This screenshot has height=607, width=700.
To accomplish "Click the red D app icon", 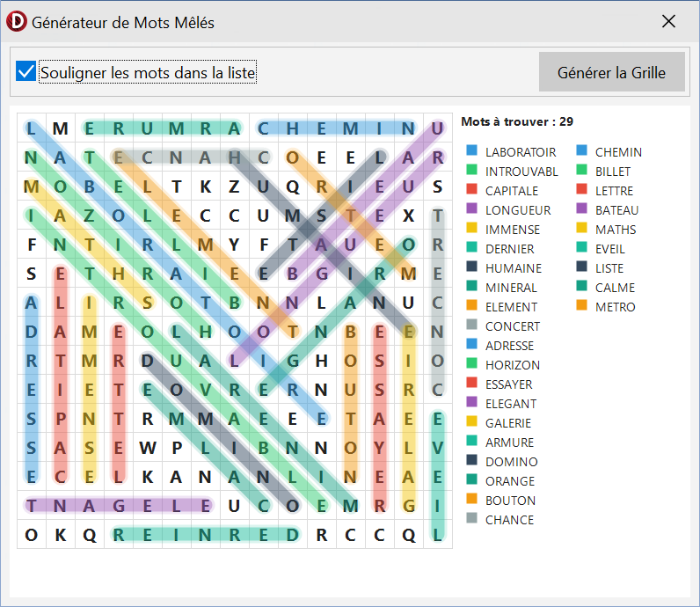I will pyautogui.click(x=16, y=22).
